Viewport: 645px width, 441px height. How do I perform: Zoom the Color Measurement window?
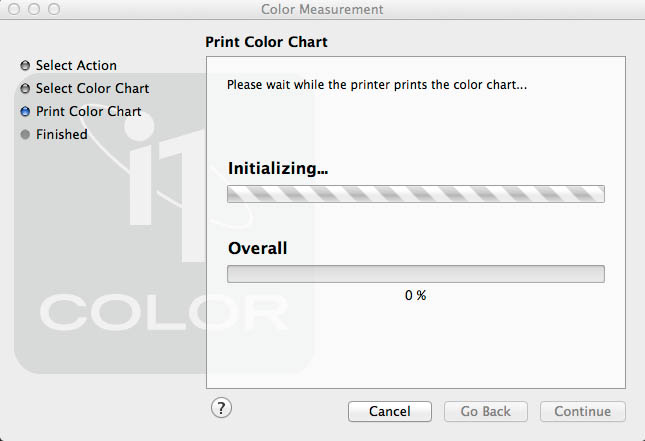53,9
